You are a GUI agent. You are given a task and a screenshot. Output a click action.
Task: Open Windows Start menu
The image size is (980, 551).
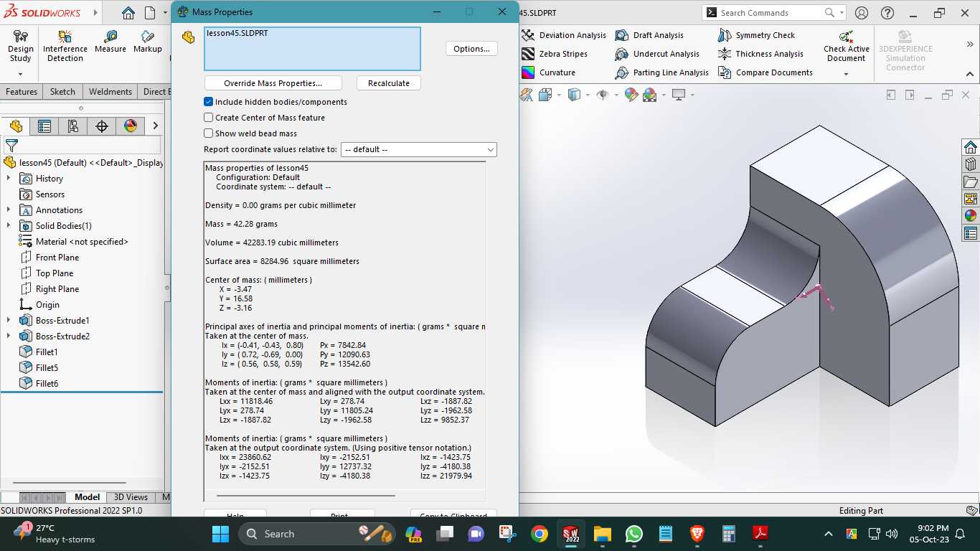[220, 534]
